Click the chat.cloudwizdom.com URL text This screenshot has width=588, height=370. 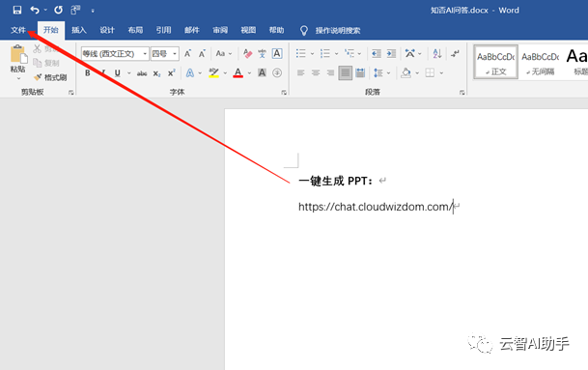click(x=376, y=207)
